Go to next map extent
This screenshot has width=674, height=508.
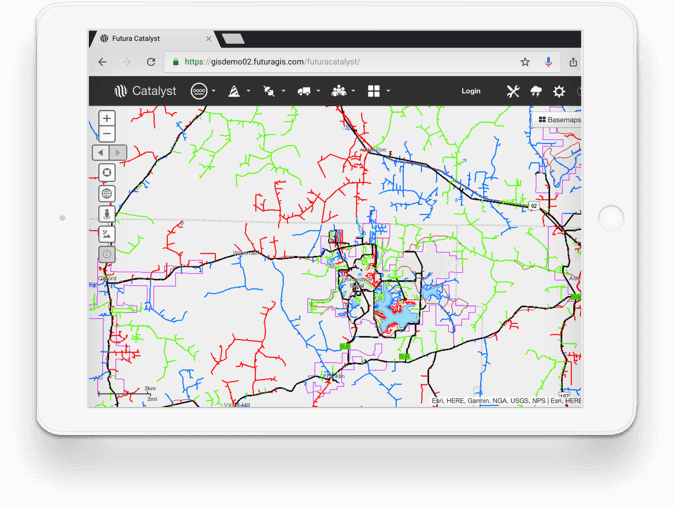(x=117, y=153)
